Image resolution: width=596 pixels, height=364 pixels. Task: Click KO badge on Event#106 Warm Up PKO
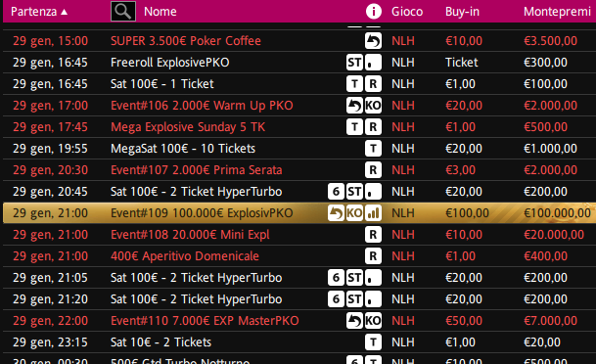pyautogui.click(x=373, y=106)
